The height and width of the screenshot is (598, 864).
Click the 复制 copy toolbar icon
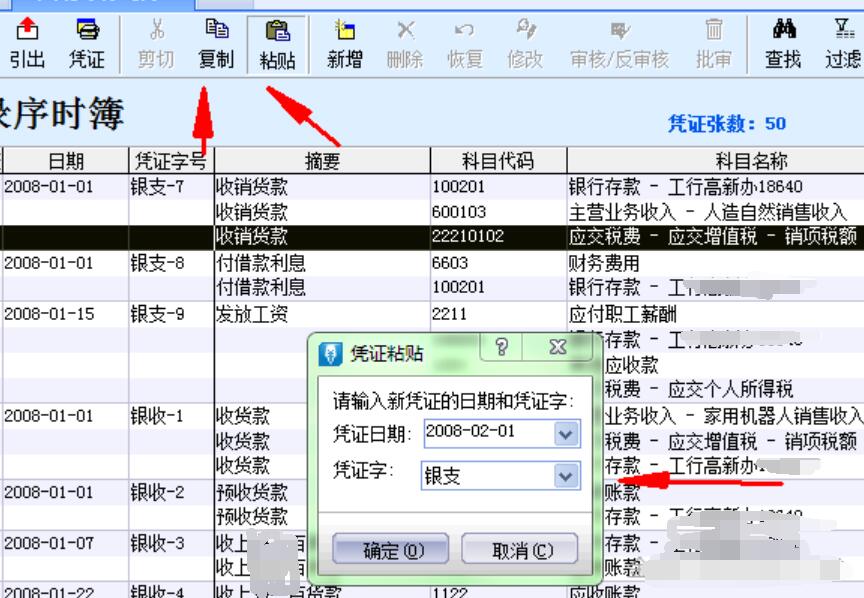click(x=216, y=44)
